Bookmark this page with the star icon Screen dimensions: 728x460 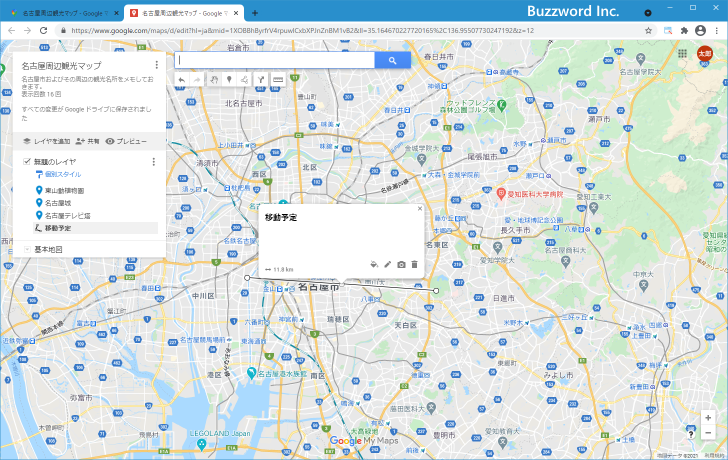tap(648, 31)
